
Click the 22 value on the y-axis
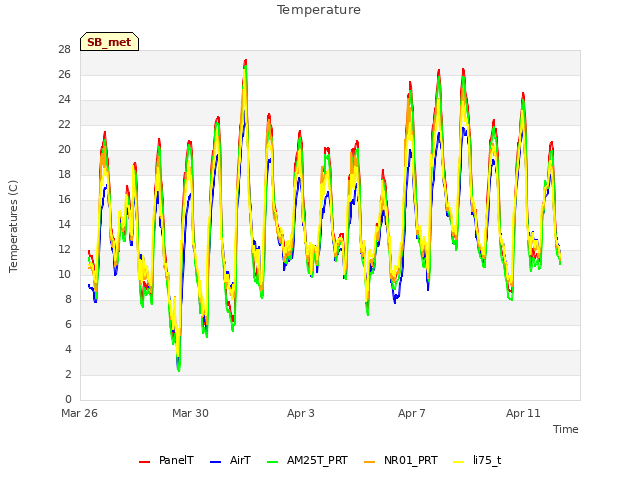pos(64,124)
